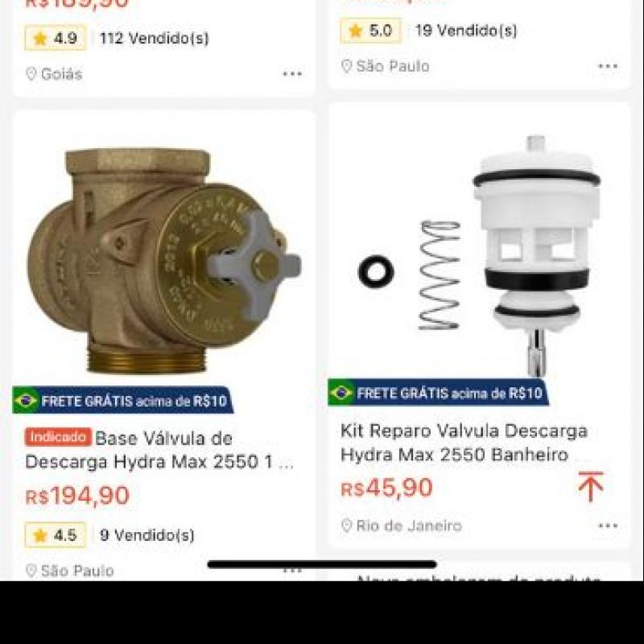
Task: Tap Frete Grátis banner on repair kit
Action: click(438, 393)
